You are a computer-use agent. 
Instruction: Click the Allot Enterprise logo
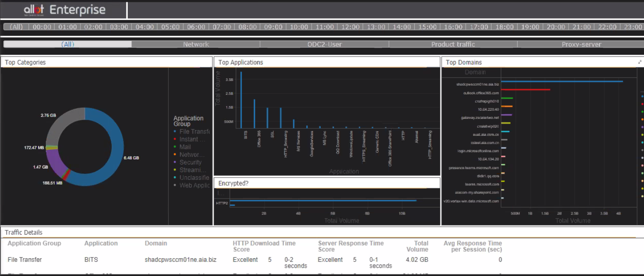(64, 10)
